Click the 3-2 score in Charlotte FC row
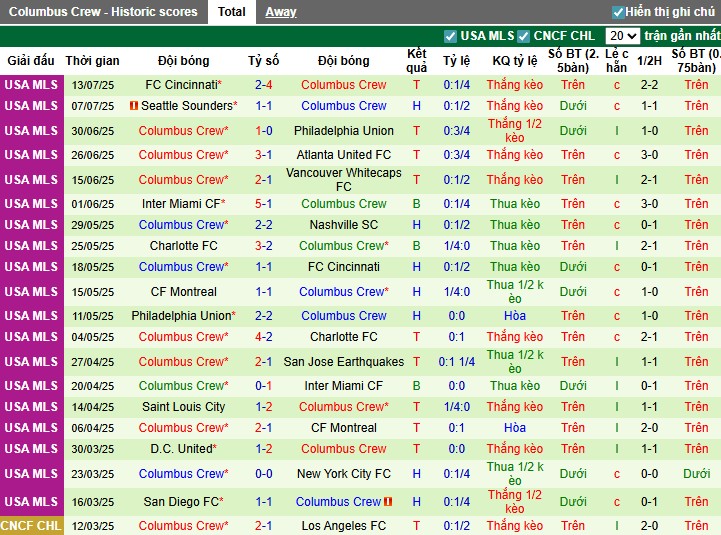The image size is (721, 535). point(263,246)
